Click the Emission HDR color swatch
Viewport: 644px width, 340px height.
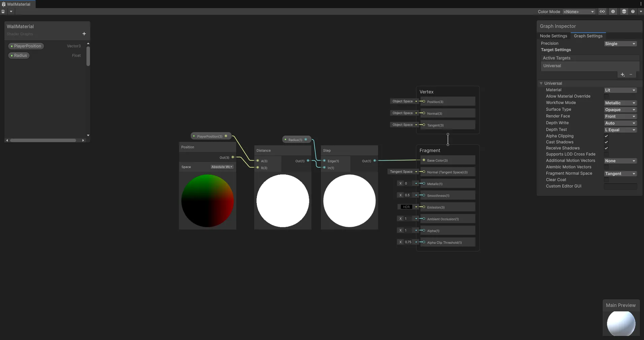[406, 207]
